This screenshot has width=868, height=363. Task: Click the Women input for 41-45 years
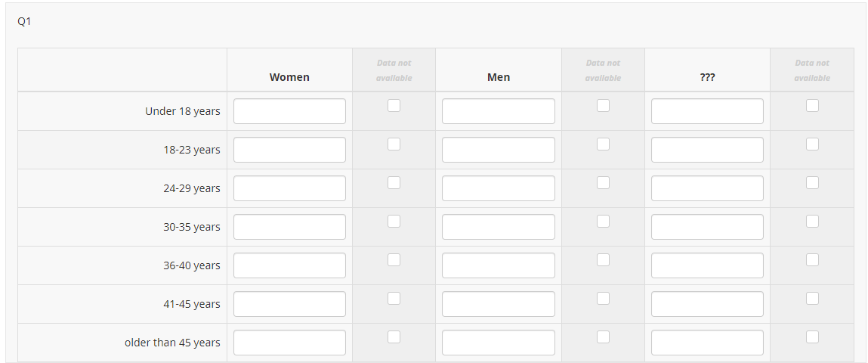(289, 304)
